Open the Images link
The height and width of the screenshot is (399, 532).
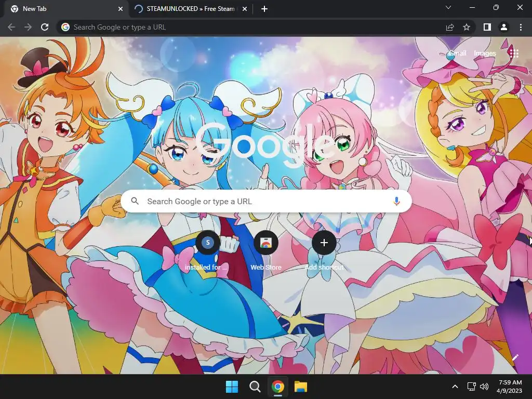click(x=485, y=54)
